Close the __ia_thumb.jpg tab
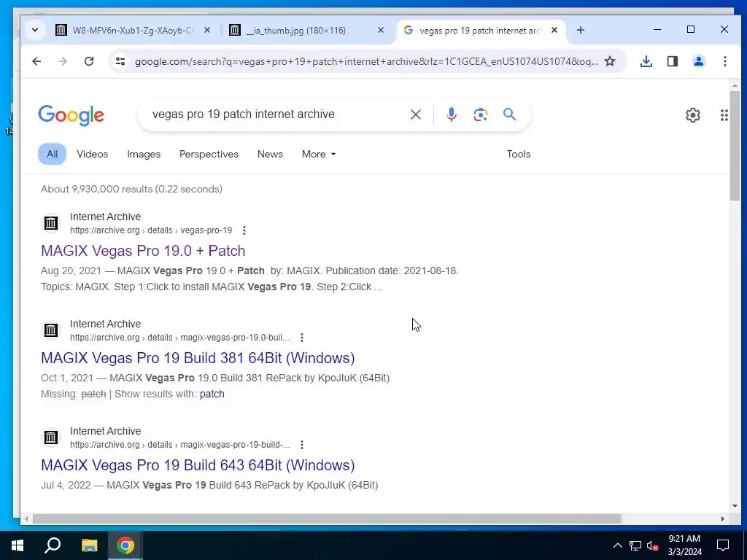 380,30
